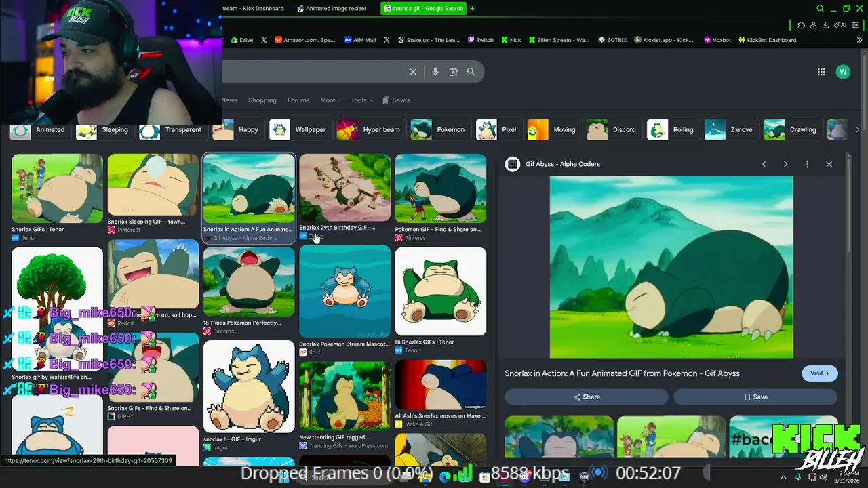The height and width of the screenshot is (488, 868).
Task: Open the Snorlax Pokemon Stream Mascot thumbnail
Action: 344,291
